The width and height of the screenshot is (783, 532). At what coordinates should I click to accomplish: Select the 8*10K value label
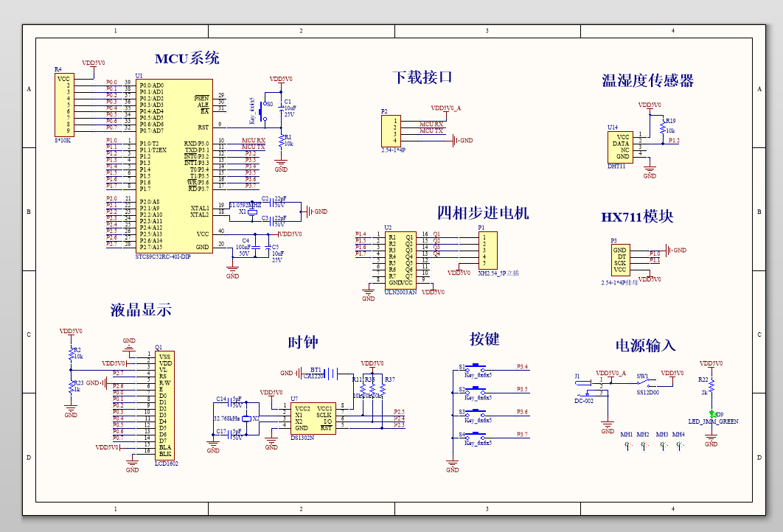(63, 141)
